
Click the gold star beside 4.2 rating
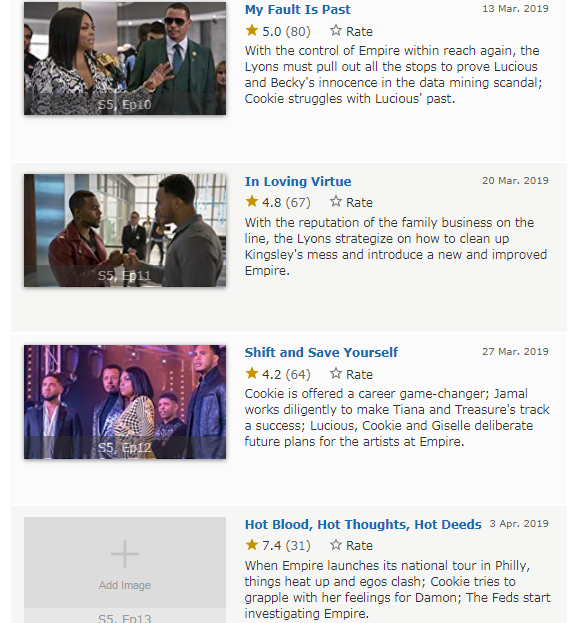[252, 373]
